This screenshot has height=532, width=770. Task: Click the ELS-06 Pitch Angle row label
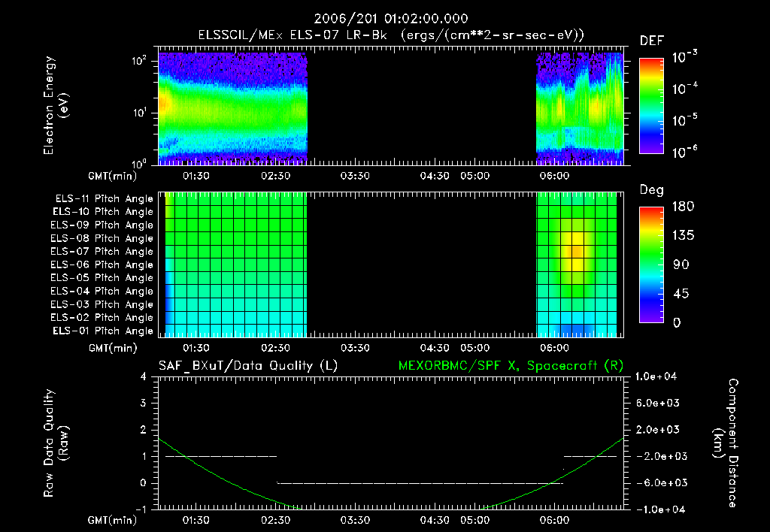click(x=102, y=264)
